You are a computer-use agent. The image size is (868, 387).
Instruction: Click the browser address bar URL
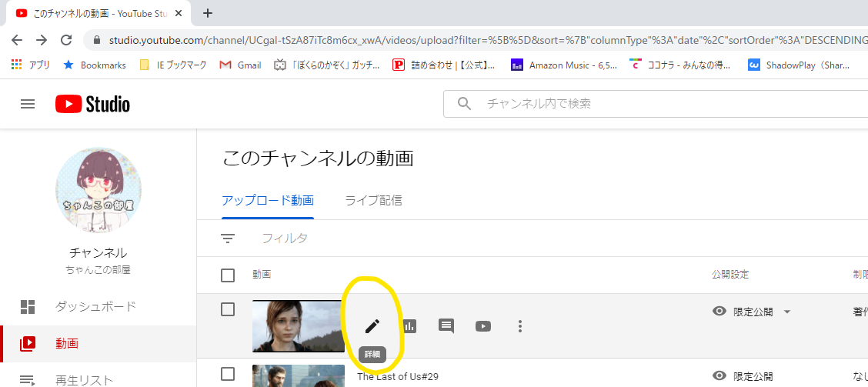487,40
